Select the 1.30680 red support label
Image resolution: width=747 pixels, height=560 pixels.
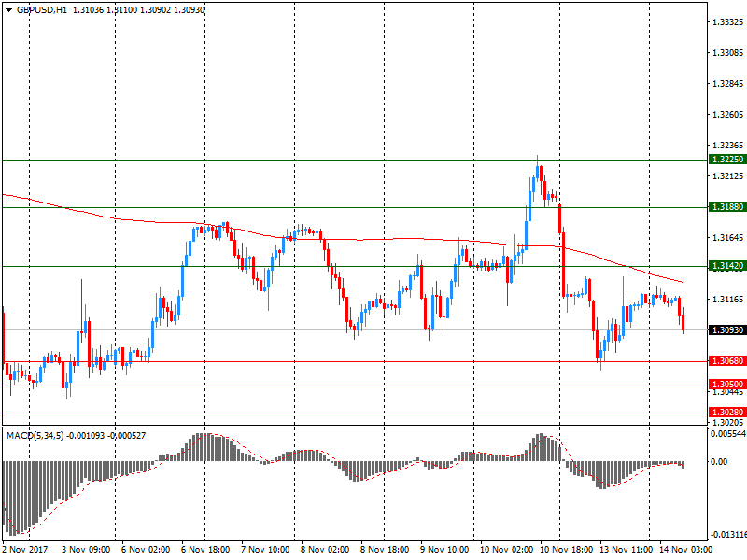pos(727,361)
